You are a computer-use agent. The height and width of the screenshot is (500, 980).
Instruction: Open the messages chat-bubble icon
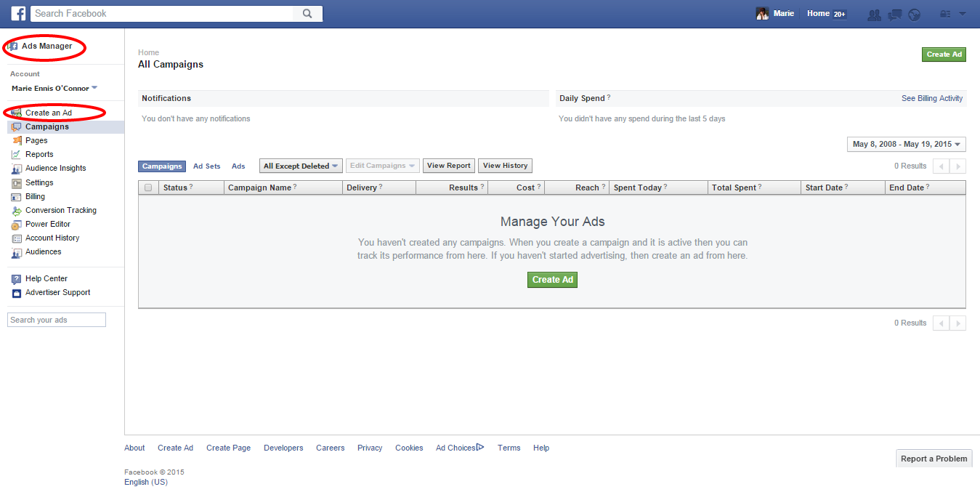point(895,14)
